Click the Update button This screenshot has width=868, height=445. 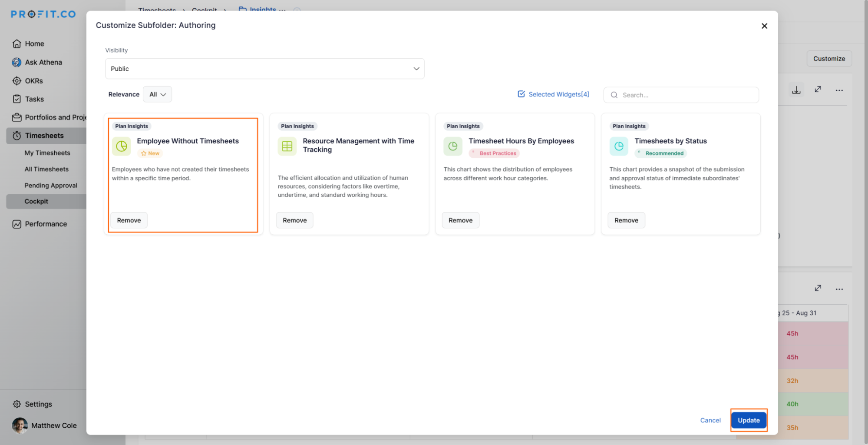click(x=749, y=420)
